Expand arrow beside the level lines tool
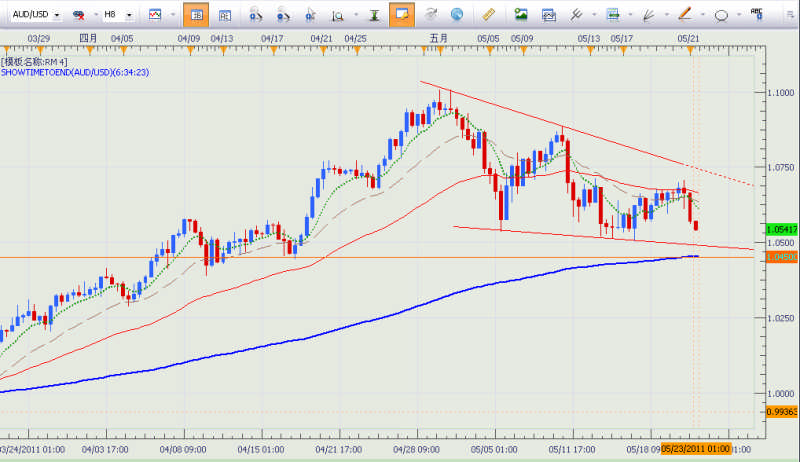Image resolution: width=800 pixels, height=462 pixels. 630,15
